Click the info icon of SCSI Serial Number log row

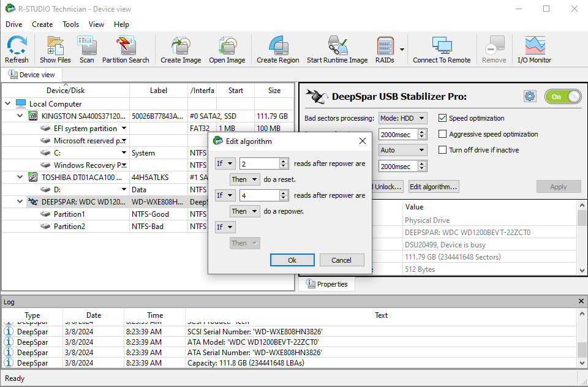pyautogui.click(x=8, y=331)
